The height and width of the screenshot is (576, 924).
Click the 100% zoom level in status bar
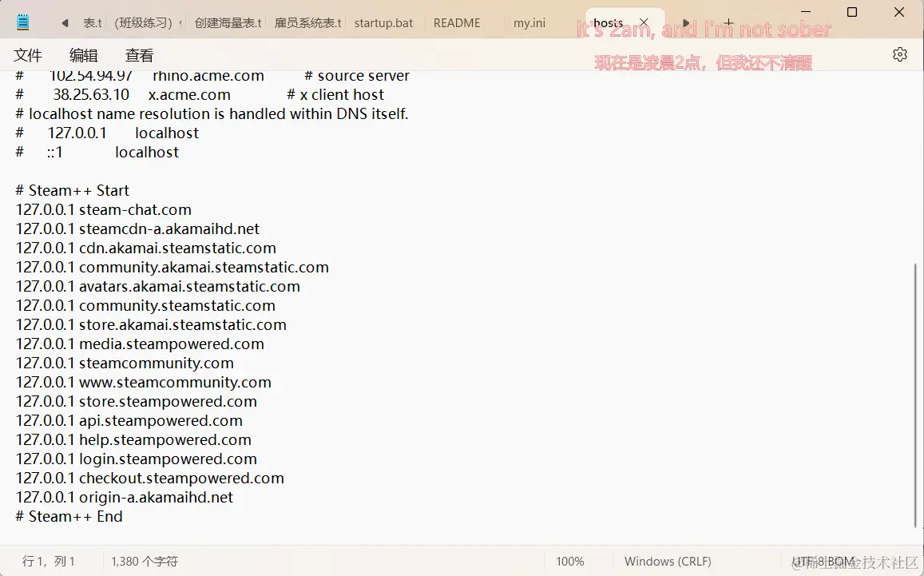[570, 562]
